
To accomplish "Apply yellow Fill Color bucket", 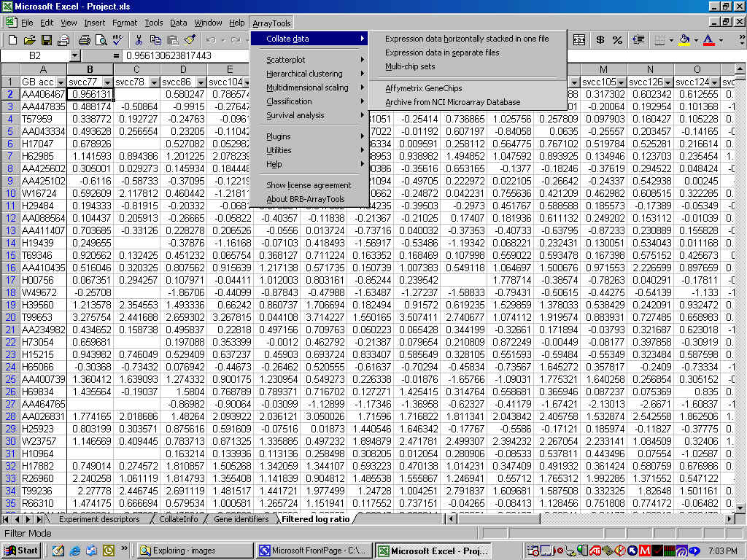I will tap(684, 40).
